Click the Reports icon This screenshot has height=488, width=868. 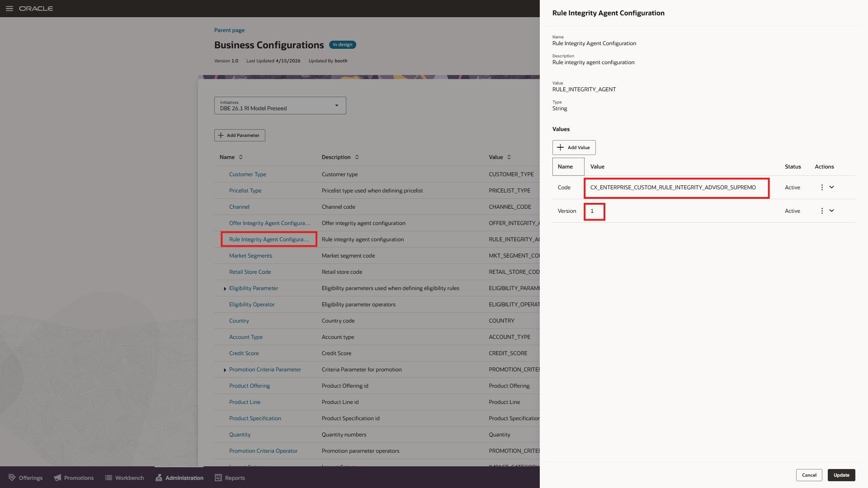pos(218,478)
